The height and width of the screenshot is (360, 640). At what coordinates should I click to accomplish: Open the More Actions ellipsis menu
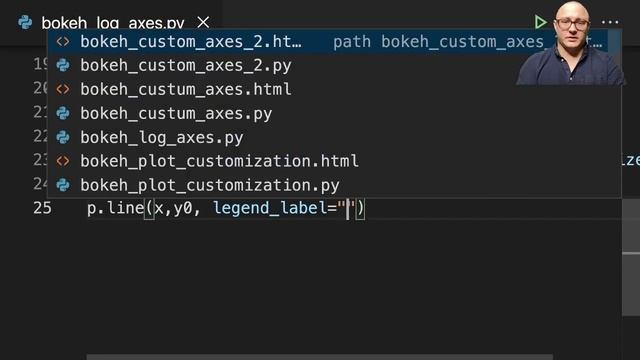[x=610, y=22]
